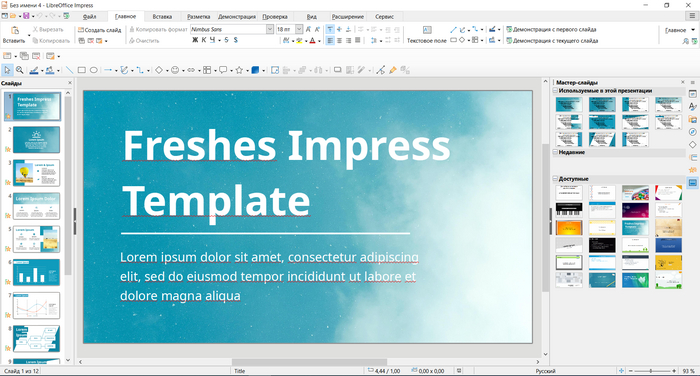700x376 pixels.
Task: Open the Properties sidebar deck
Action: pyautogui.click(x=692, y=94)
